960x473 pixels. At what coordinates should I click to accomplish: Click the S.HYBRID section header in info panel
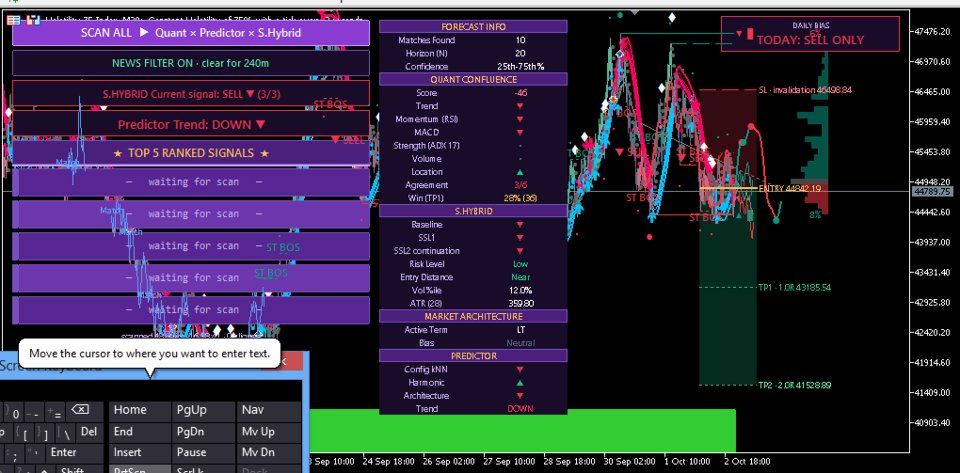(473, 211)
